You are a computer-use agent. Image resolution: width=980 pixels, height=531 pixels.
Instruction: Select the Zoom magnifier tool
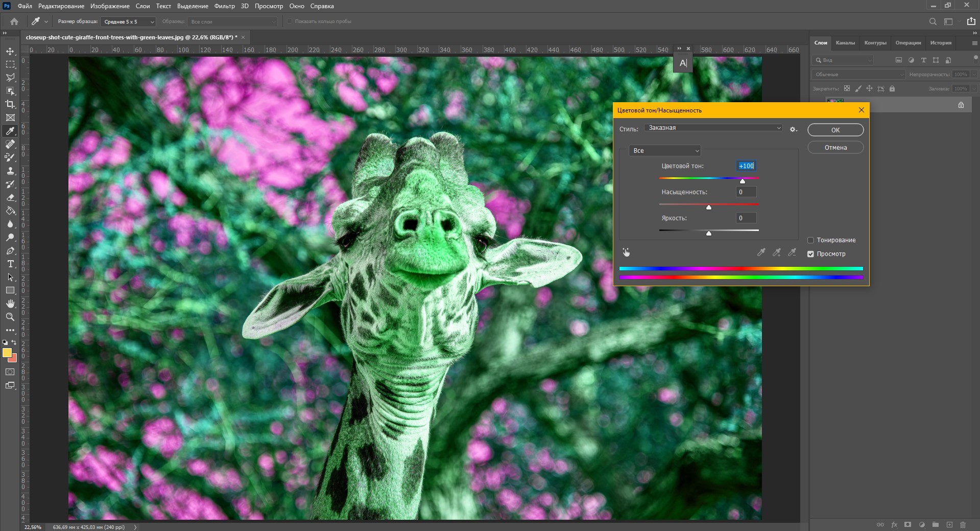click(10, 317)
